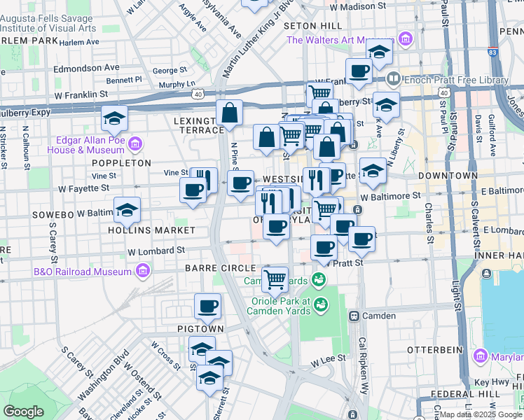
Task: Select the shopping bag marker at Lexington Terrace
Action: click(229, 113)
